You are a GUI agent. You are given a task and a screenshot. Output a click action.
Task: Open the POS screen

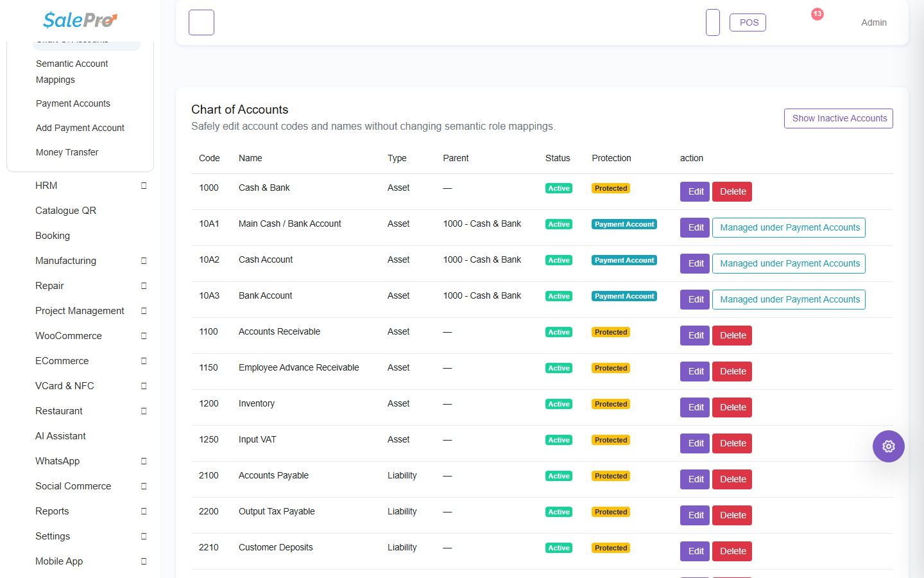748,22
